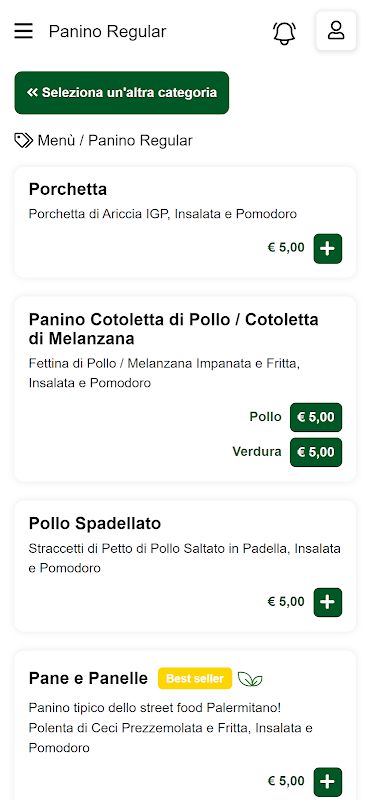Click the Panino Regular header title
370x800 pixels.
107,32
